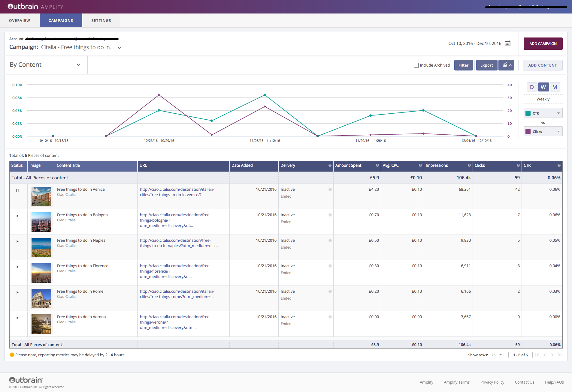Go to the first page of results

coord(537,355)
